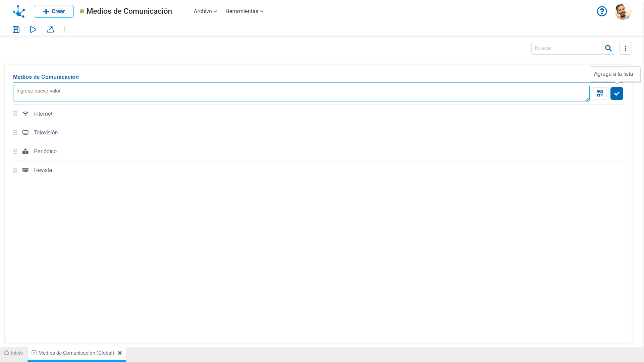The height and width of the screenshot is (362, 644).
Task: Click the Crear button
Action: 54,11
